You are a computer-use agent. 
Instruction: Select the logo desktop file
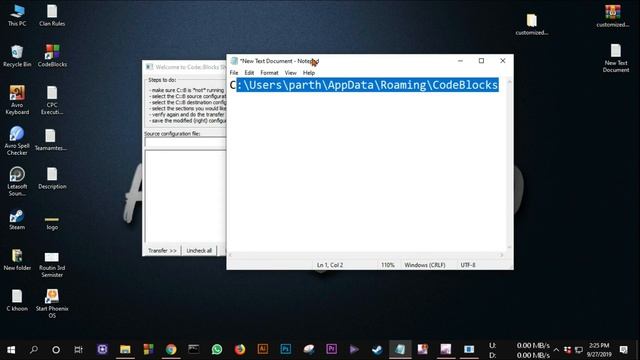[x=52, y=222]
